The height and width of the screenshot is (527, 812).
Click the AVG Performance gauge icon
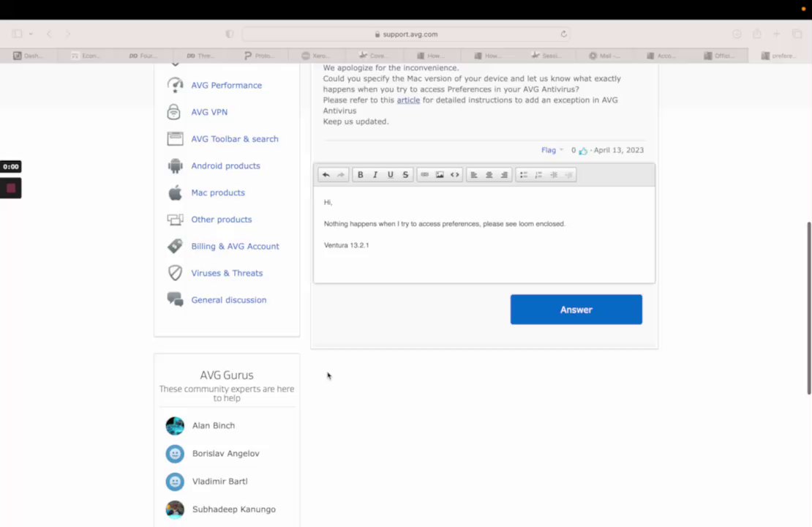pyautogui.click(x=175, y=85)
